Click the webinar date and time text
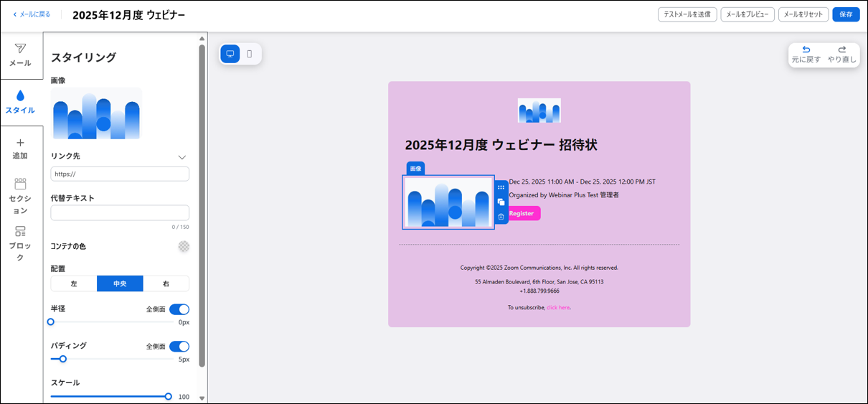Image resolution: width=868 pixels, height=404 pixels. (582, 182)
